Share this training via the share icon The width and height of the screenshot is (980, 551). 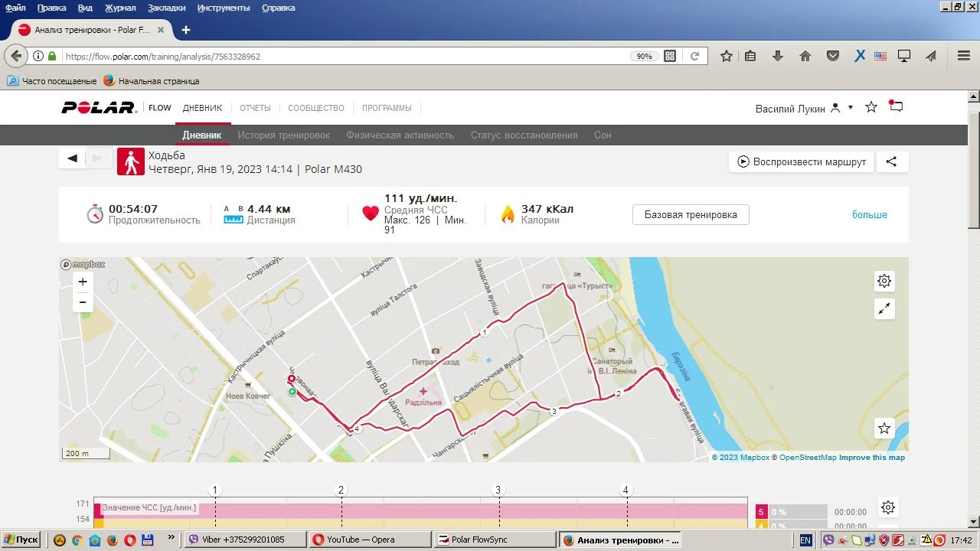[891, 161]
